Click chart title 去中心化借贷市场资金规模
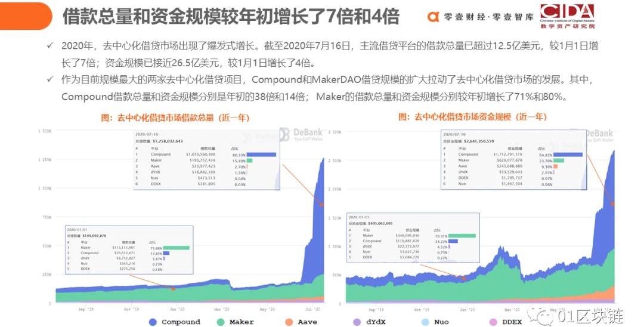The width and height of the screenshot is (644, 327). coord(472,117)
